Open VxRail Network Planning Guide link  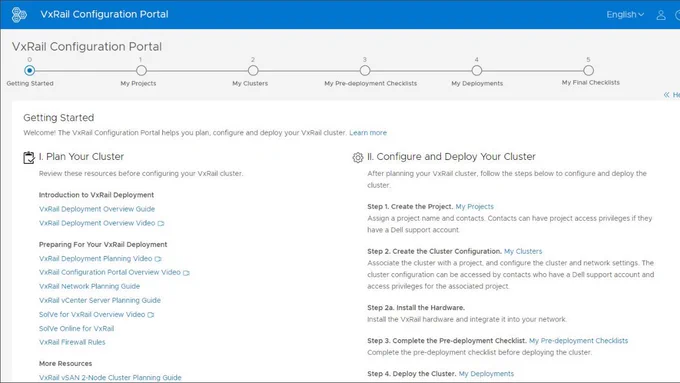[89, 286]
